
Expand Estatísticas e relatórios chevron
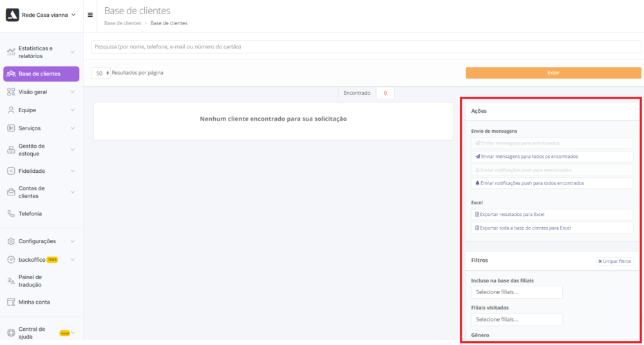[x=73, y=52]
